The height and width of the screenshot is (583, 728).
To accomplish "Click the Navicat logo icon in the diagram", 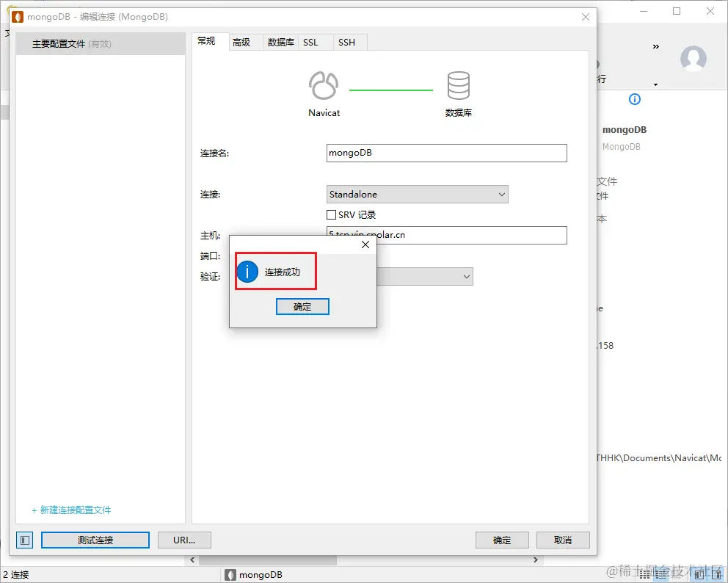I will (324, 85).
